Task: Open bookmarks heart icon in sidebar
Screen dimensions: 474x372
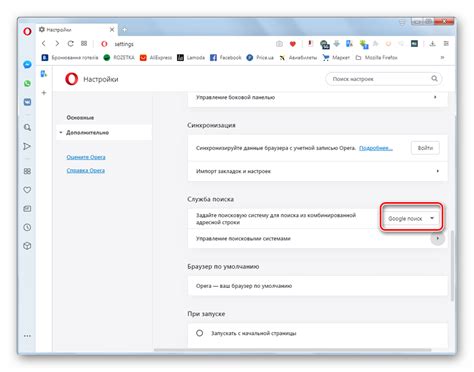Action: pyautogui.click(x=27, y=190)
